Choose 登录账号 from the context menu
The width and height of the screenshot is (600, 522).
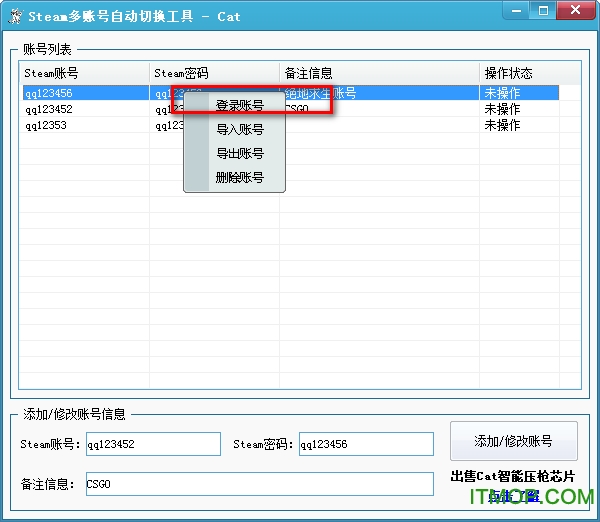click(240, 106)
